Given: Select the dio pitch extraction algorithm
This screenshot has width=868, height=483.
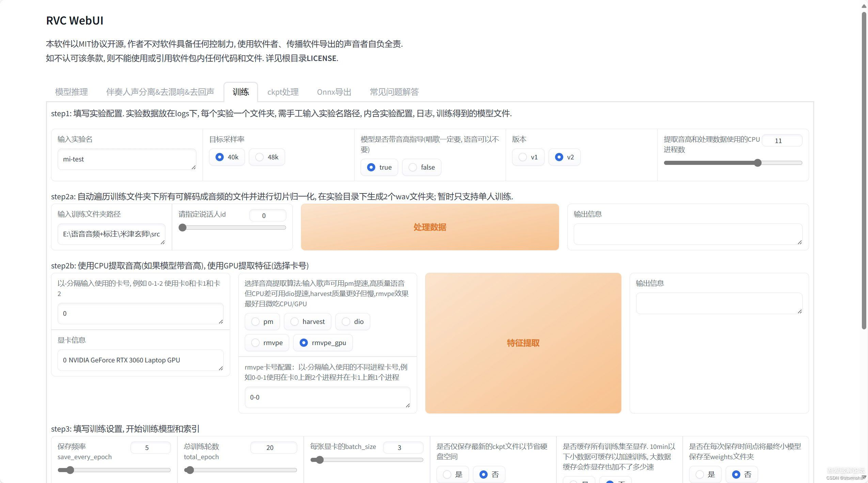Looking at the screenshot, I should click(346, 321).
